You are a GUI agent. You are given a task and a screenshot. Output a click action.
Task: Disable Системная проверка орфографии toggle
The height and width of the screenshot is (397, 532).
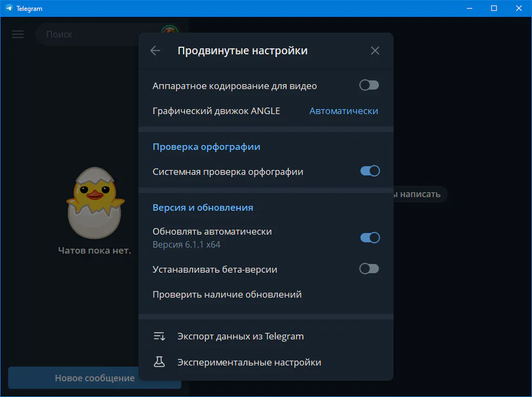pos(370,171)
